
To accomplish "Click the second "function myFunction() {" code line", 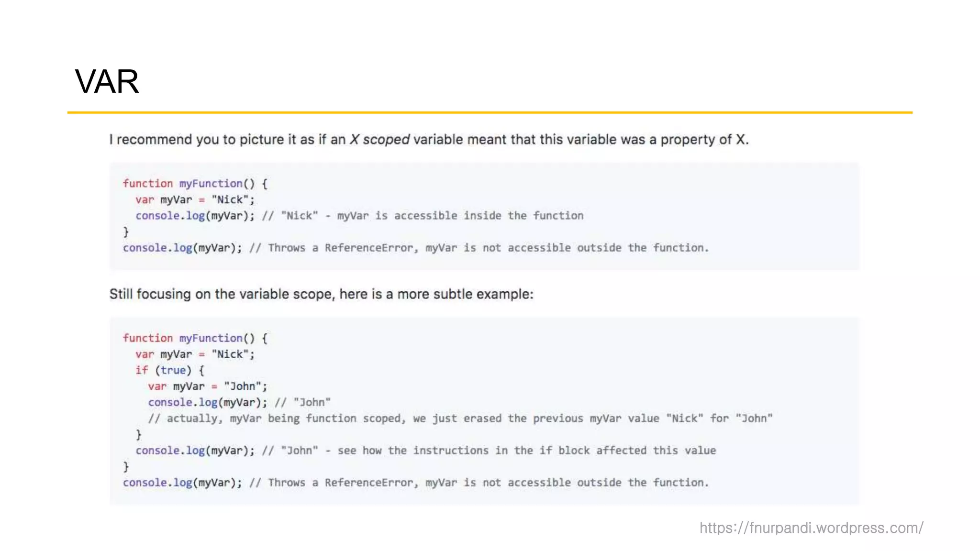I will 195,338.
